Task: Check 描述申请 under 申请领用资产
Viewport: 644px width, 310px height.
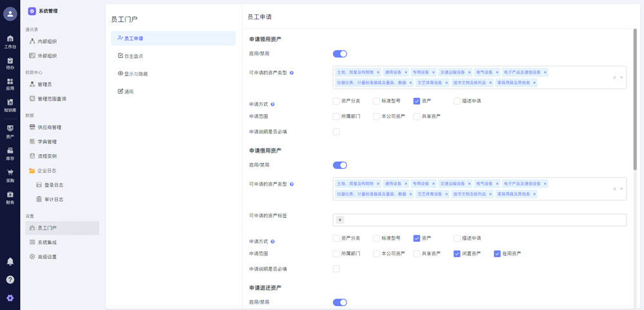Action: pyautogui.click(x=457, y=101)
